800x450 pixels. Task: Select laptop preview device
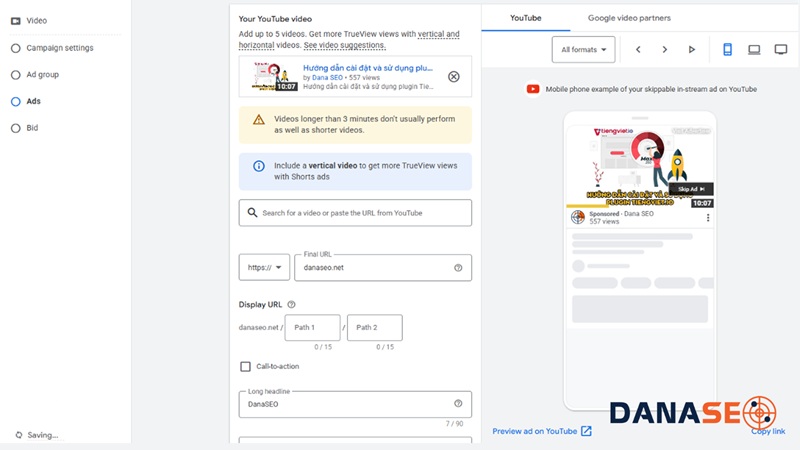click(x=754, y=49)
